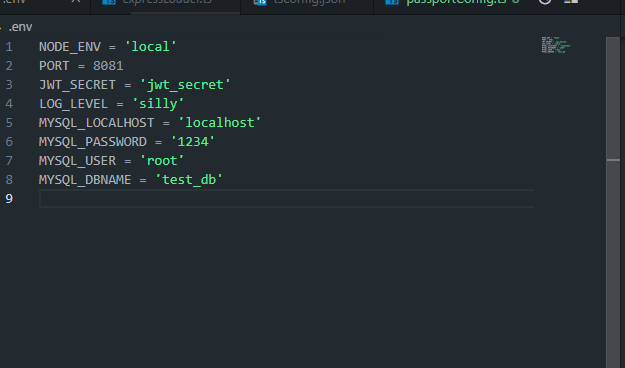Click the split editor icon at top right
Screen dimensions: 625x368
click(571, 2)
